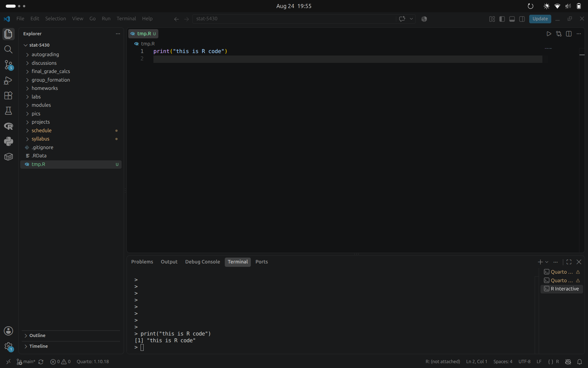
Task: Click the Update button
Action: pyautogui.click(x=540, y=19)
